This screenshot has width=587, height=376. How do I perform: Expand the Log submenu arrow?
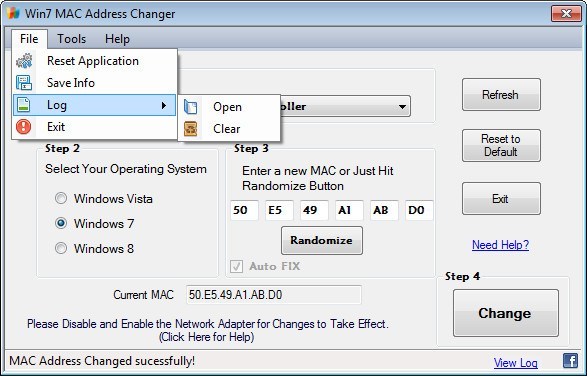click(164, 105)
